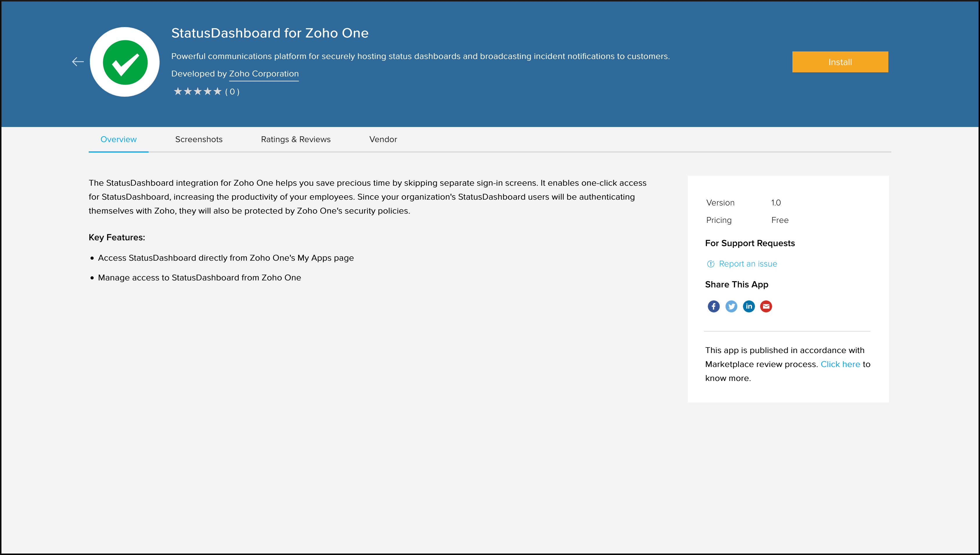This screenshot has height=555, width=980.
Task: Switch to the Ratings & Reviews tab
Action: click(296, 139)
